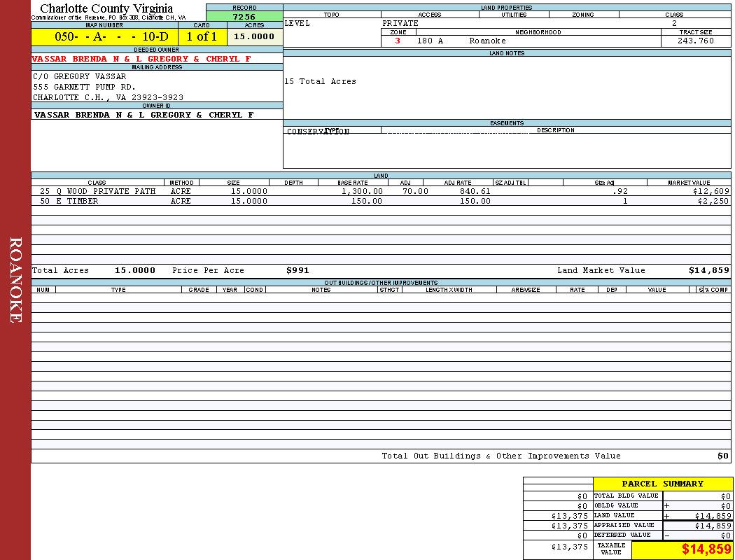Click the access value PRIVATE
The image size is (735, 560).
pyautogui.click(x=400, y=23)
